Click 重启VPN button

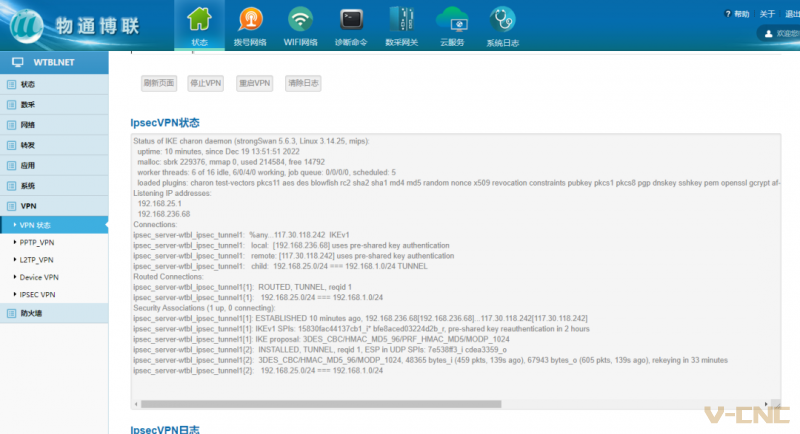click(x=255, y=83)
